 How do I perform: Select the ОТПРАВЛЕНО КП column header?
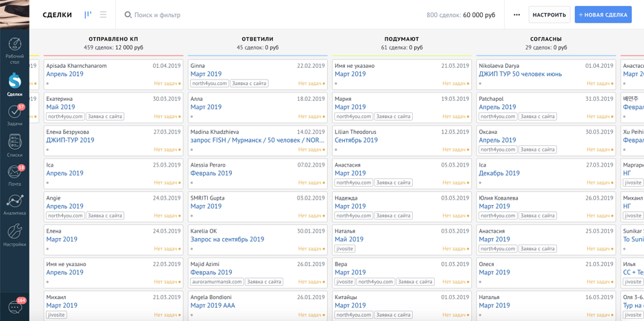[x=113, y=39]
